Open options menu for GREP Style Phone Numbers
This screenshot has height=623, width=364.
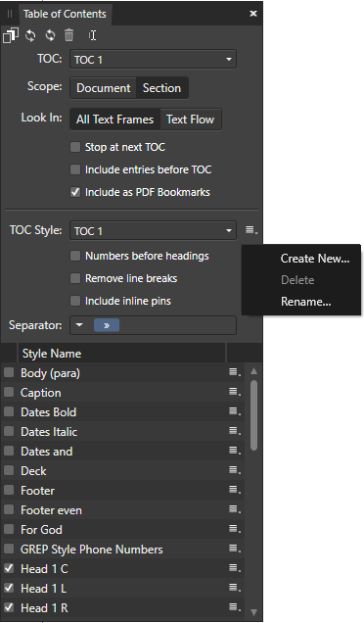tap(235, 549)
